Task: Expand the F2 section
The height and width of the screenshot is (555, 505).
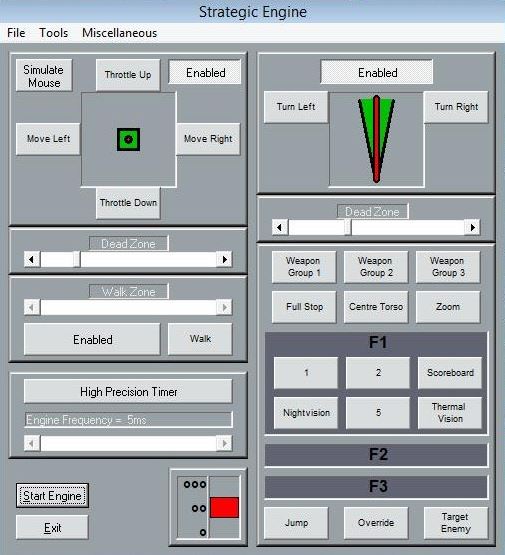Action: pyautogui.click(x=377, y=454)
